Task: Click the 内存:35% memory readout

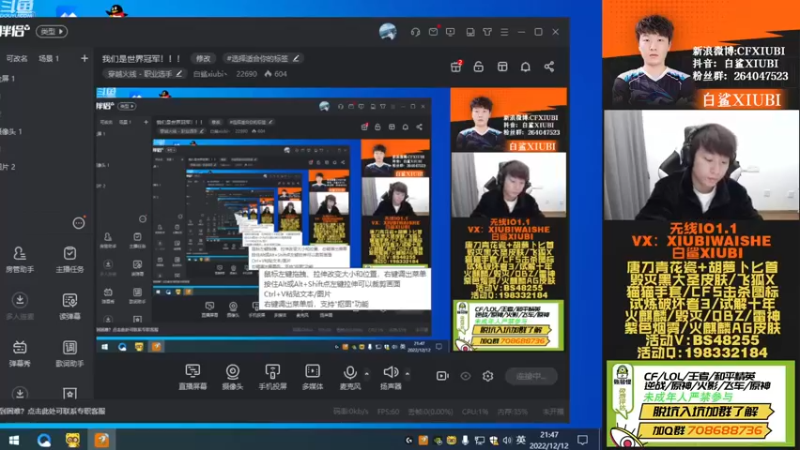Action: (x=512, y=412)
